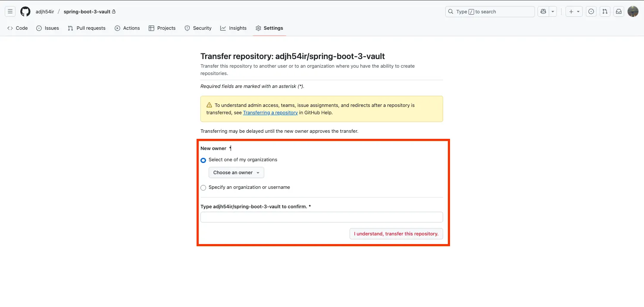Viewport: 644px width, 307px height.
Task: Switch to the Code tab
Action: [x=17, y=28]
